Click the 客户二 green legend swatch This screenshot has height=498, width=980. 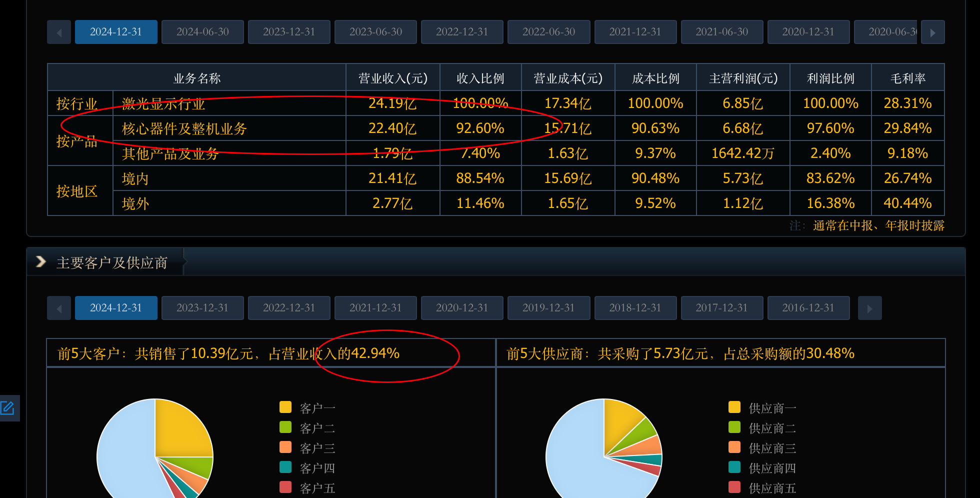tap(285, 427)
